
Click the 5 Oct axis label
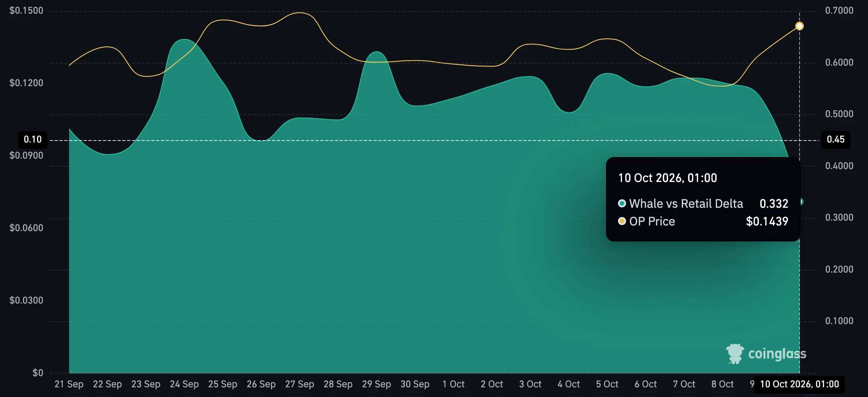click(607, 384)
